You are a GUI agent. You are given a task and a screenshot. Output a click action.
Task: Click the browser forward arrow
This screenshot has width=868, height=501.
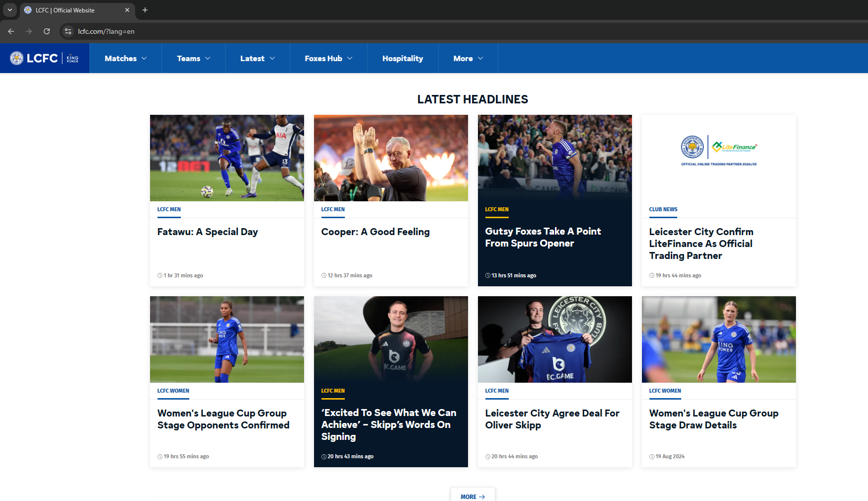click(29, 31)
